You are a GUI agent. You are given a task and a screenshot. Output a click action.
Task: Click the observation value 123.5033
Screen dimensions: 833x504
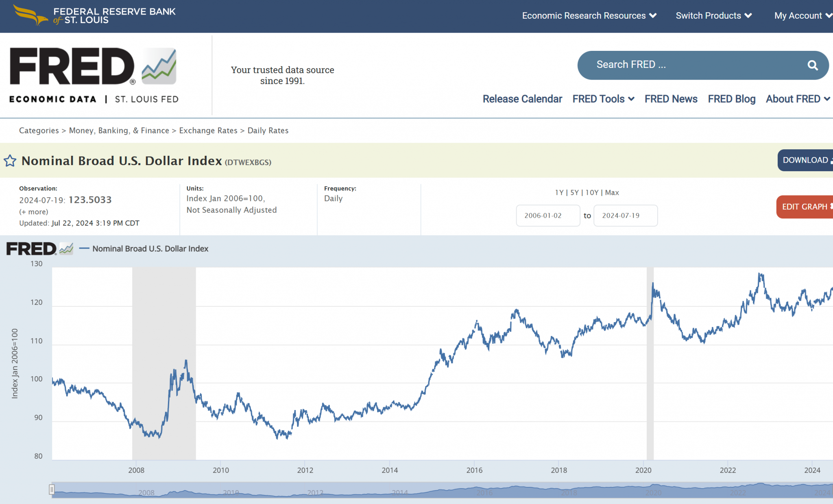(90, 200)
